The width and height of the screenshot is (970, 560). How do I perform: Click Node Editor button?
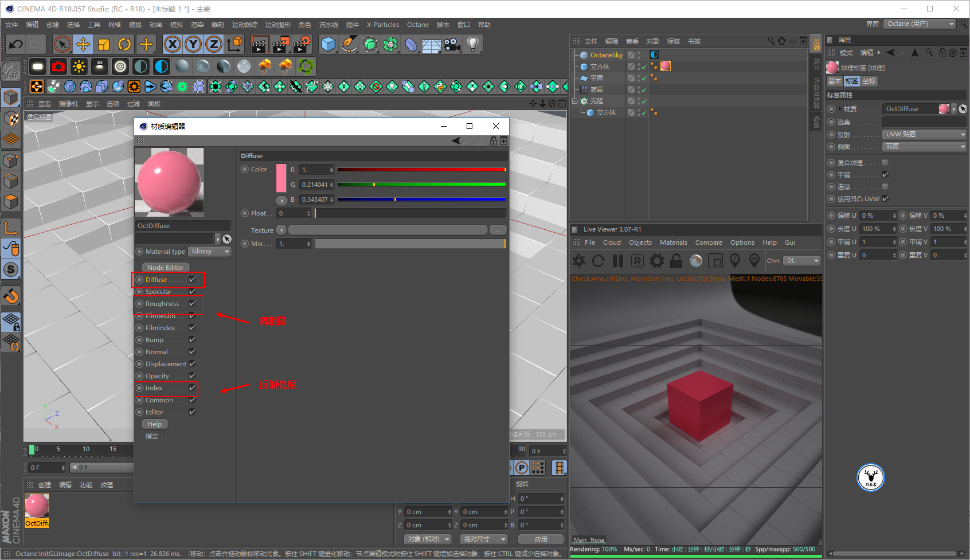[166, 267]
